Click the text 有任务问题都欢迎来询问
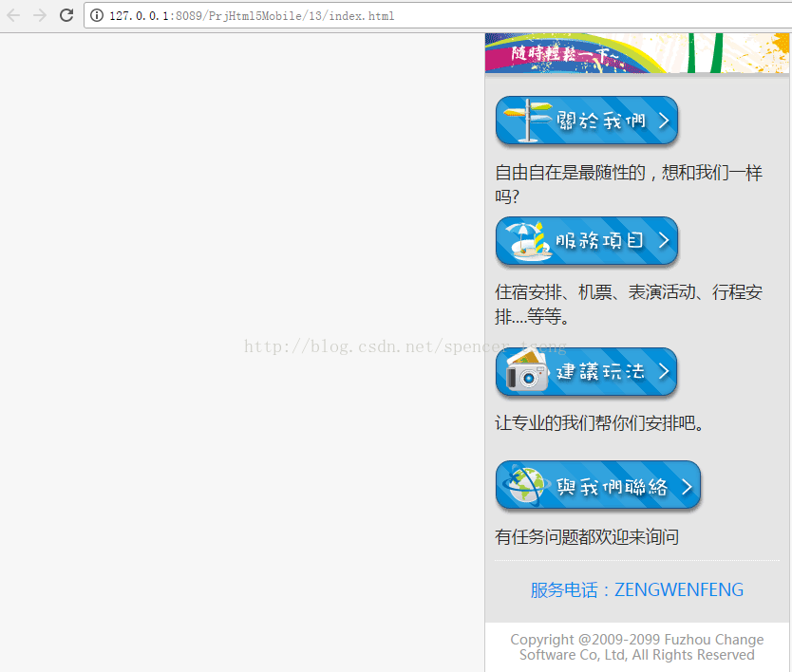 click(587, 536)
